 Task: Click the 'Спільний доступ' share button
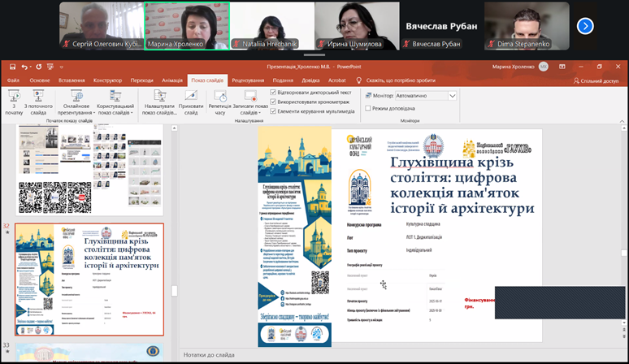[595, 80]
